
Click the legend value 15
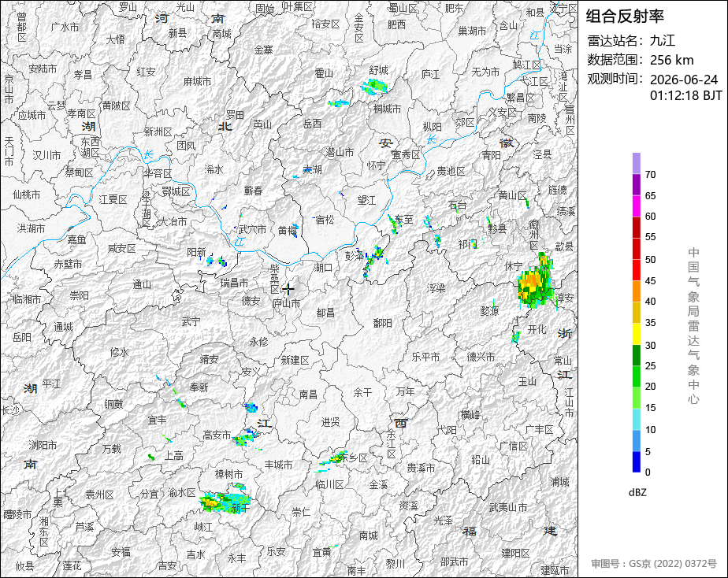point(651,408)
